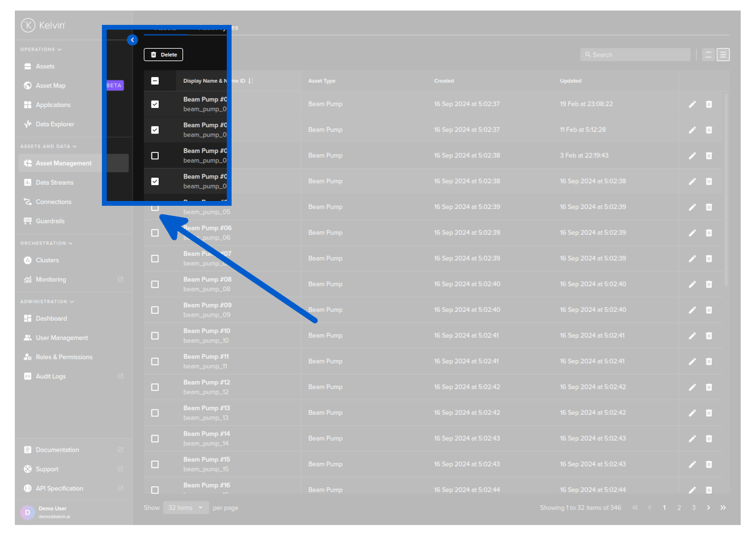Check the Beam Pump #06 checkbox
This screenshot has width=756, height=536.
click(x=155, y=233)
